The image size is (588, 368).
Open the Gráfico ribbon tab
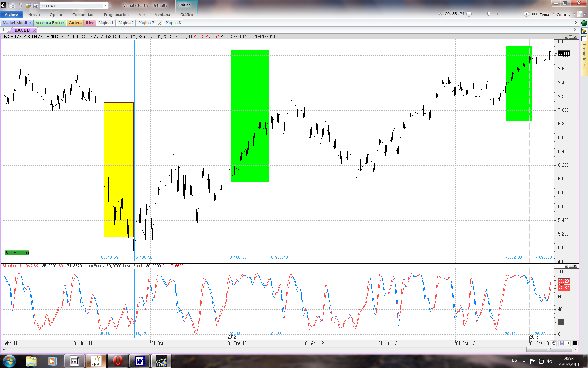(187, 15)
